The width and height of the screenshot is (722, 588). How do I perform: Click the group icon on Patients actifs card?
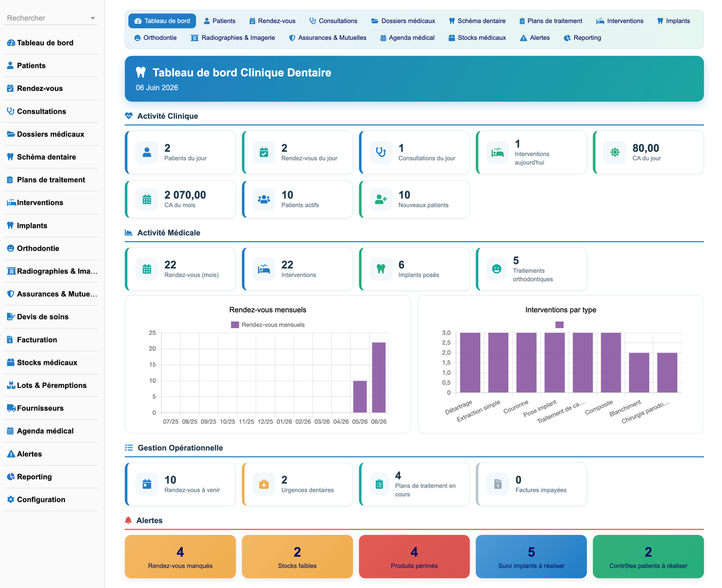point(264,200)
